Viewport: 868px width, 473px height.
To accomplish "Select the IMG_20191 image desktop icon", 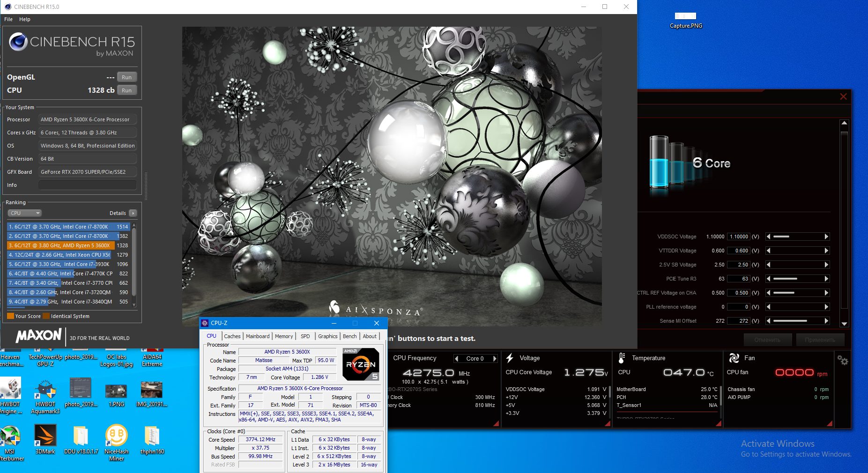I will (x=152, y=390).
